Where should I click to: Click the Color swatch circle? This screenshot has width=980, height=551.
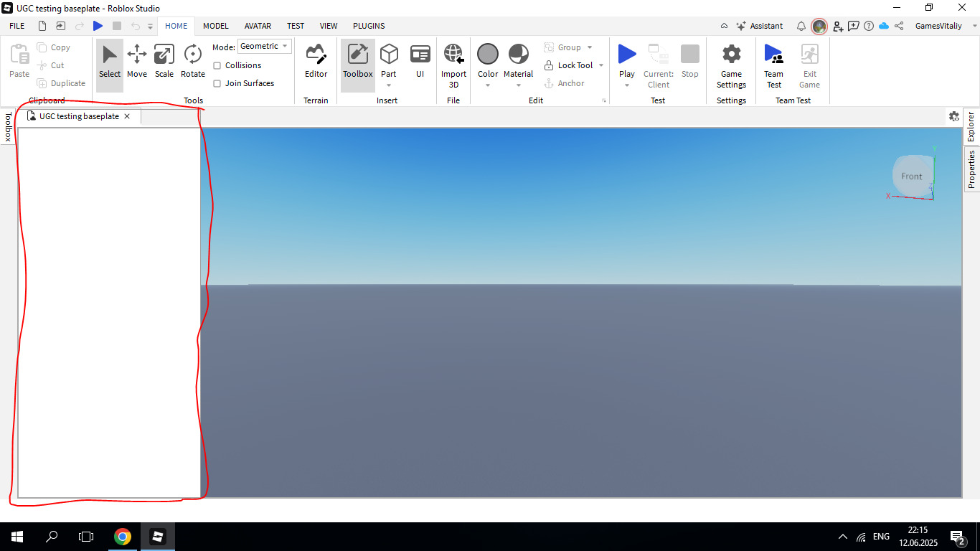(488, 54)
